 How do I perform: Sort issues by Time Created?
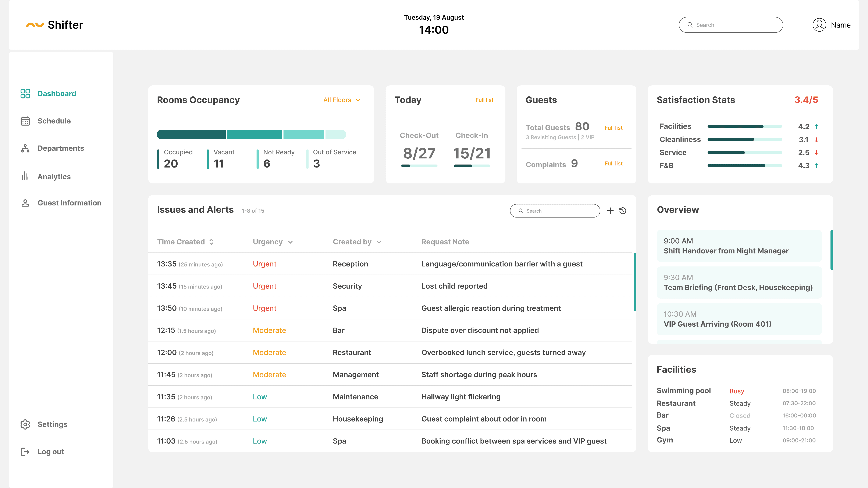211,242
